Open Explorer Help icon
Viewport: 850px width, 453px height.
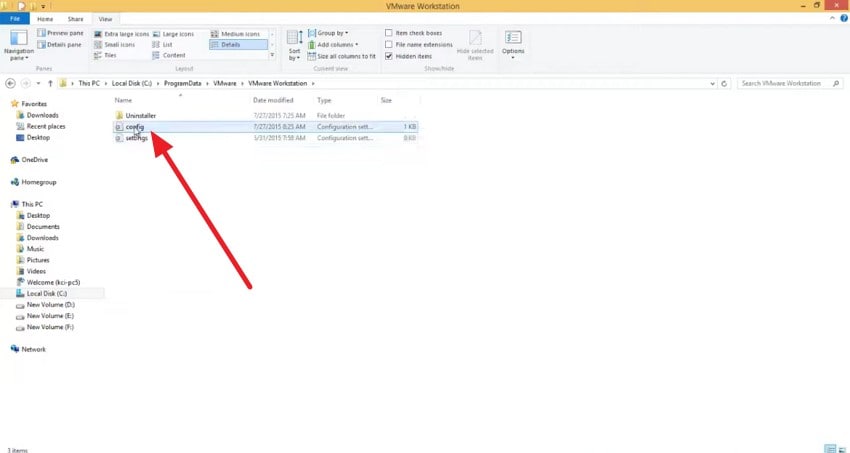click(x=844, y=18)
